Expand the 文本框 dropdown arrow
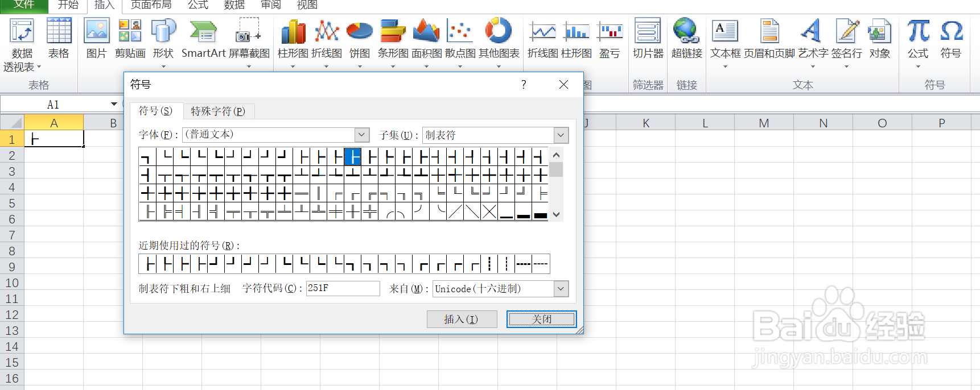 pos(725,67)
